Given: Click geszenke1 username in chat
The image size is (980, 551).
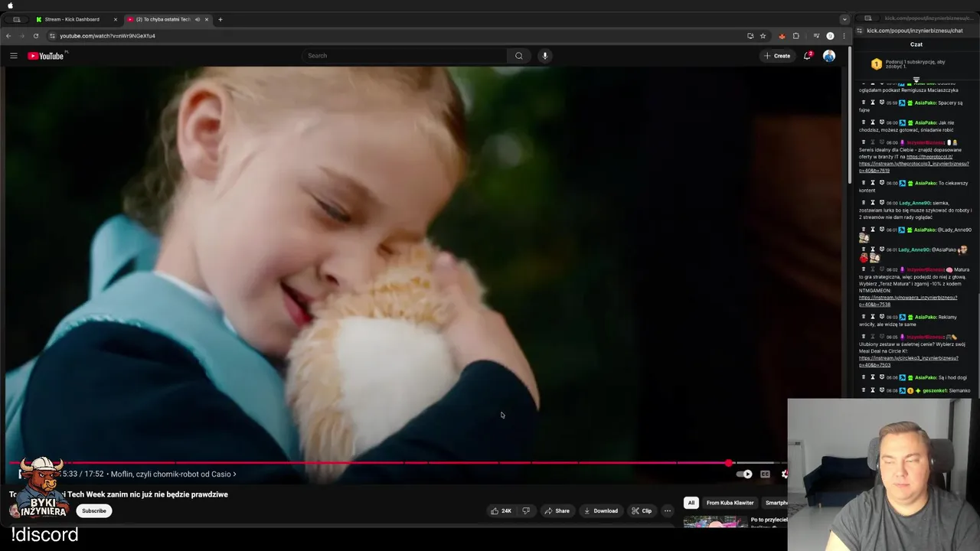Looking at the screenshot, I should tap(936, 390).
